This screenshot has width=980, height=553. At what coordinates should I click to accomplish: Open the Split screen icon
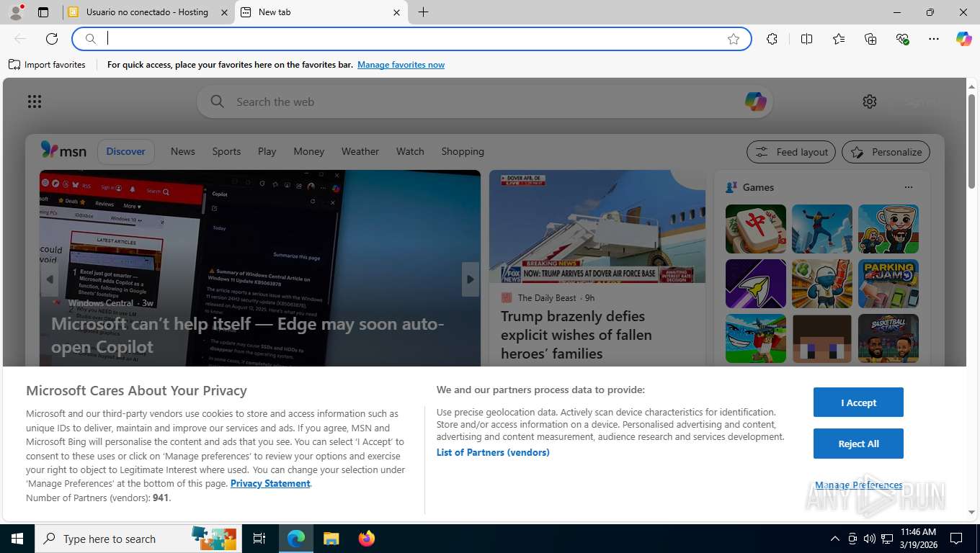pos(807,39)
